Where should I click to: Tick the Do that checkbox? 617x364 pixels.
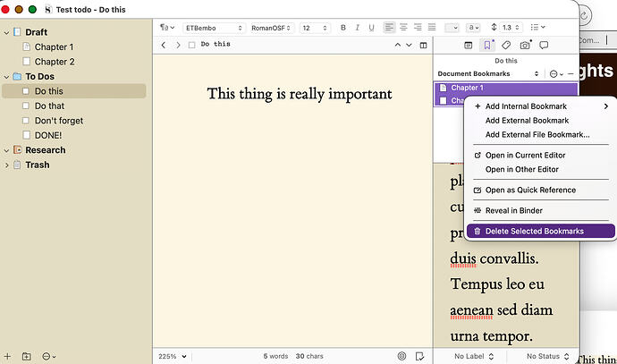[x=26, y=106]
